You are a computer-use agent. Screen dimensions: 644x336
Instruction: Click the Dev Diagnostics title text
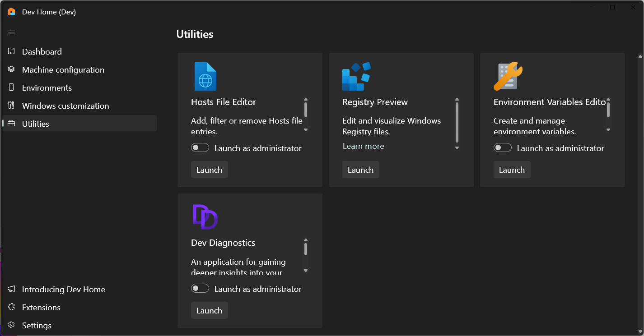click(223, 243)
